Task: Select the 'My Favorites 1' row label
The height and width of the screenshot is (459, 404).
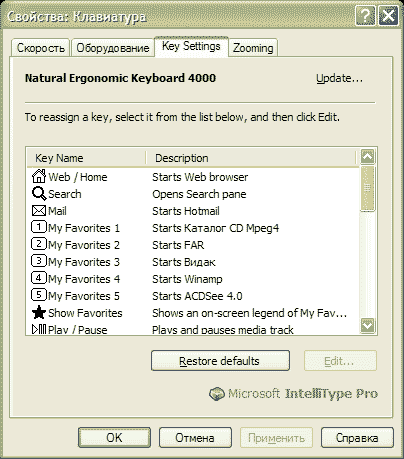Action: (x=84, y=228)
